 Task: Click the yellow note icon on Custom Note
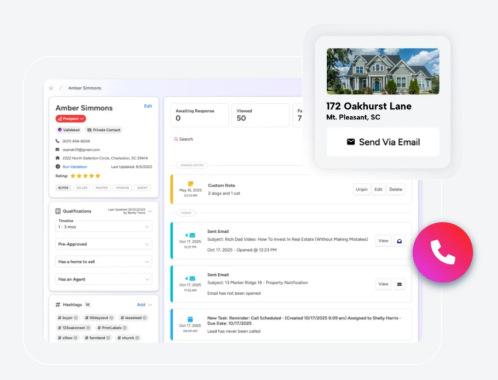(191, 184)
